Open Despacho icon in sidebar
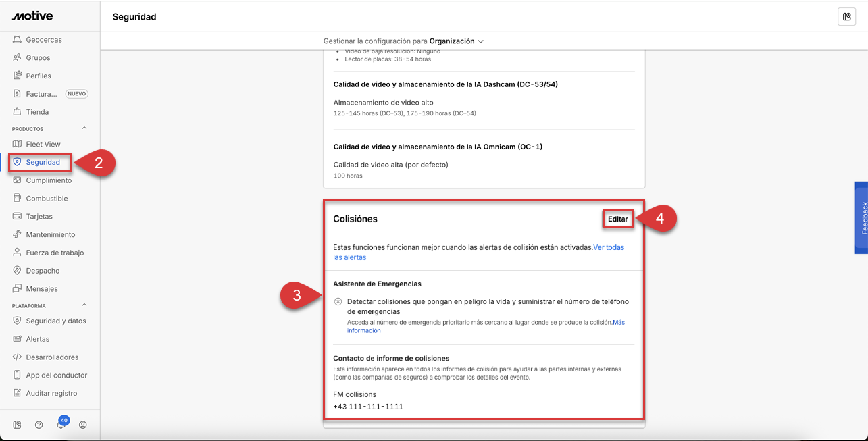Screen dimensions: 868x441 point(18,271)
